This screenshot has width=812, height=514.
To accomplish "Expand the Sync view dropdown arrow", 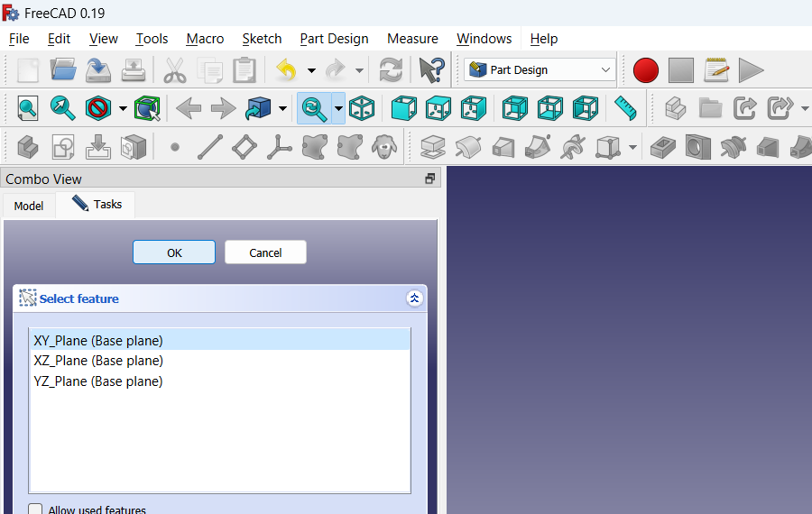I will [338, 109].
